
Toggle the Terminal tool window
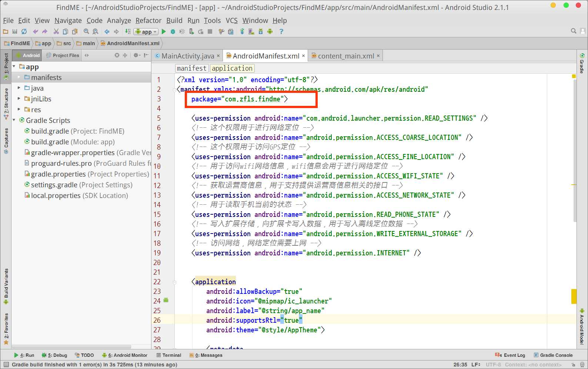169,355
